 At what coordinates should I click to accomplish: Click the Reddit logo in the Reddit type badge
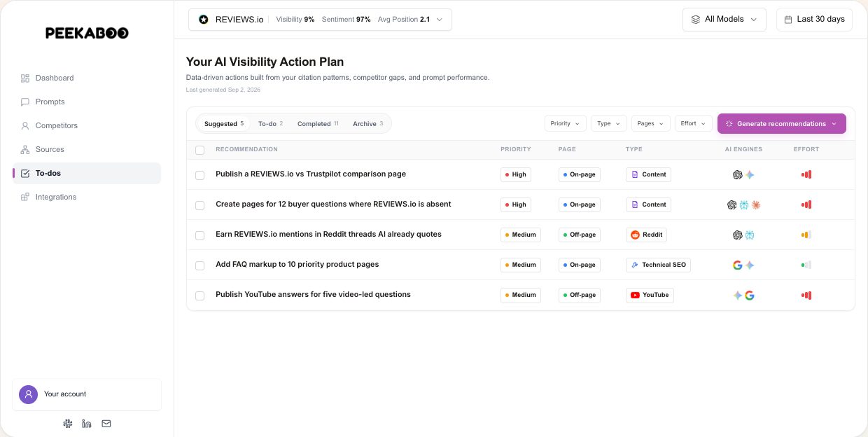tap(635, 235)
